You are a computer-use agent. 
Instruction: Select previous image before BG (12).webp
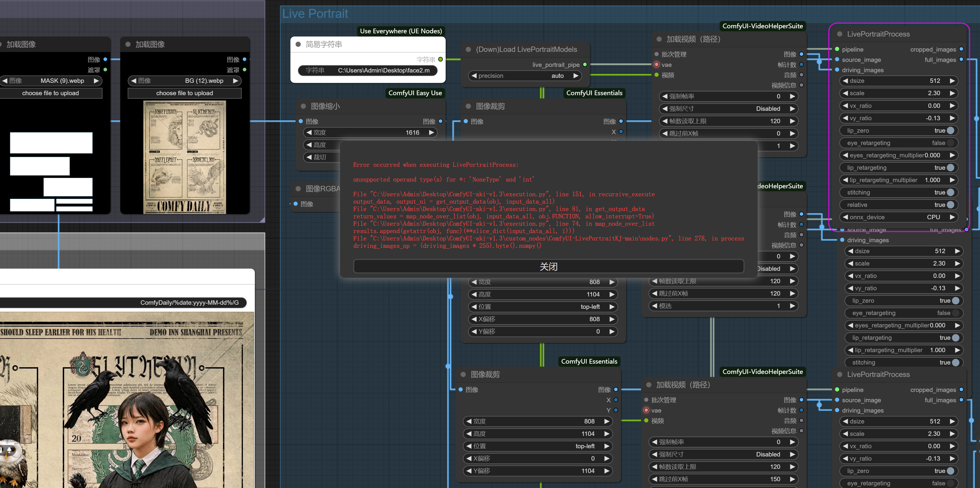[x=134, y=81]
